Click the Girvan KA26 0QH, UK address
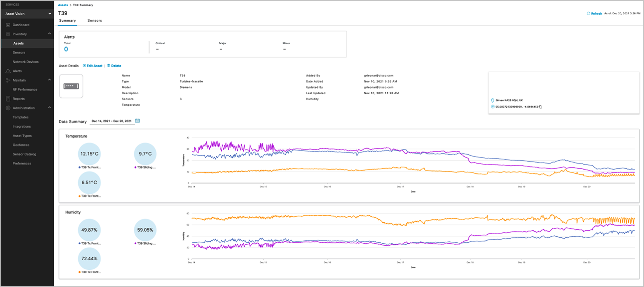The width and height of the screenshot is (644, 287). [509, 100]
